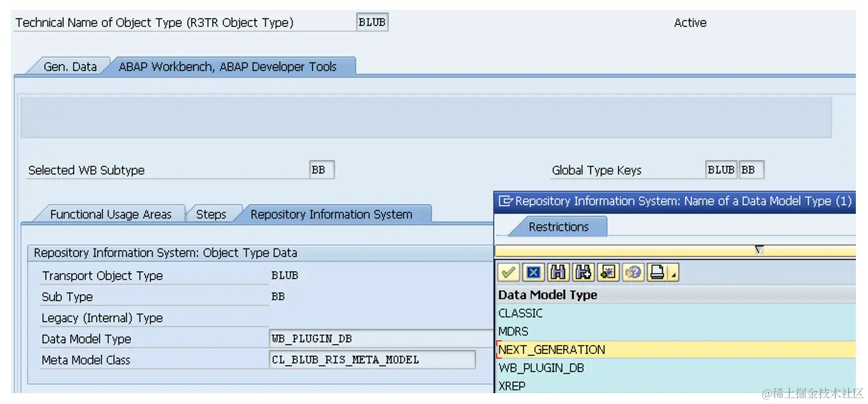Select the ABAP Workbench, ABAP Developer Tools tab
The width and height of the screenshot is (868, 404).
pyautogui.click(x=228, y=66)
